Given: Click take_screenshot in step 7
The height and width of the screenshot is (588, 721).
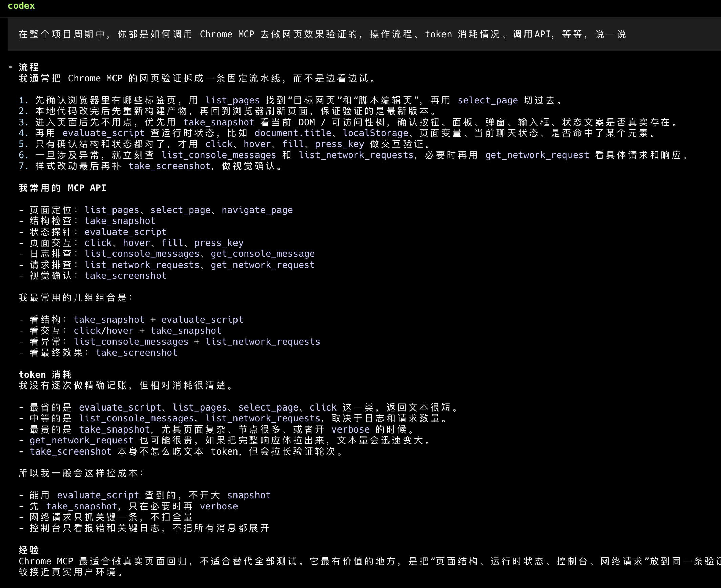Looking at the screenshot, I should point(169,166).
